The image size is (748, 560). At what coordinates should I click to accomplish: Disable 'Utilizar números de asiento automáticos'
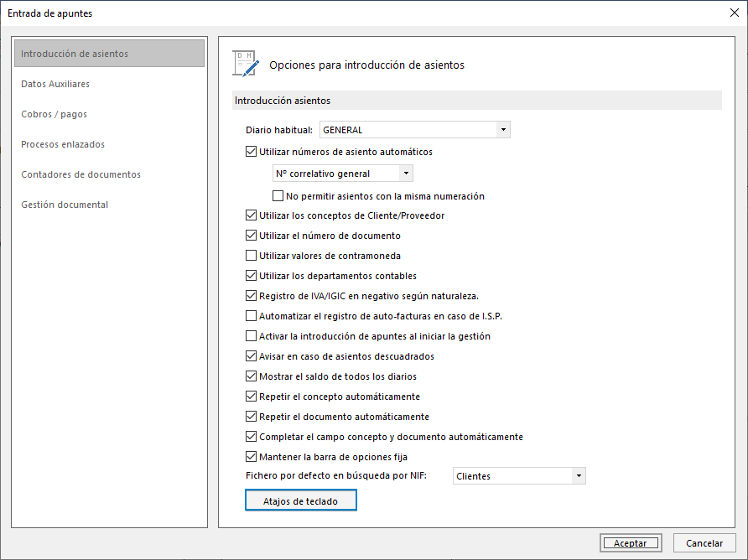tap(251, 151)
